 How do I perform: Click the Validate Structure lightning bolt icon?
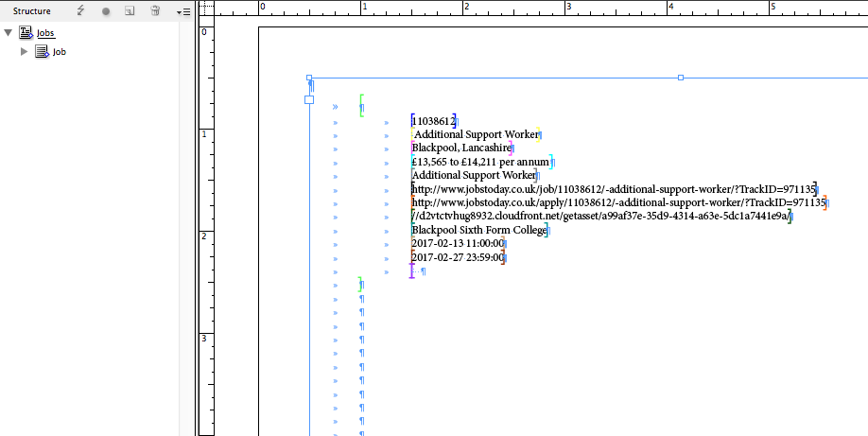[80, 10]
